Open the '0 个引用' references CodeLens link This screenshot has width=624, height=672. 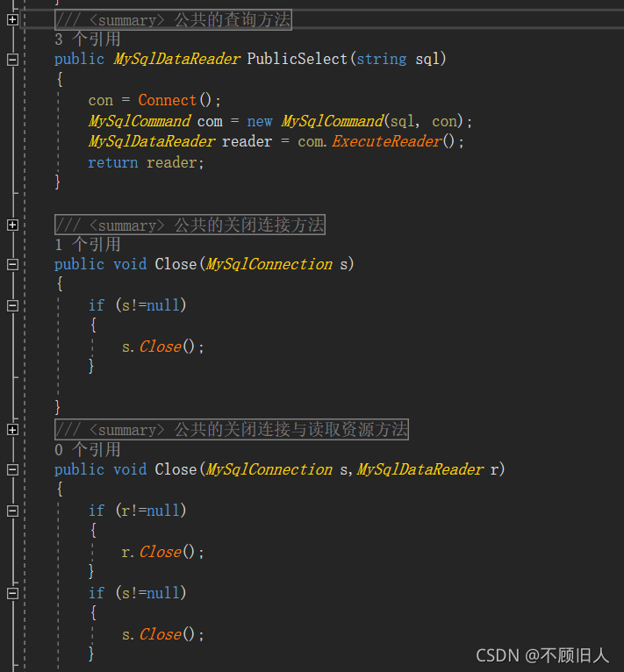(x=88, y=450)
